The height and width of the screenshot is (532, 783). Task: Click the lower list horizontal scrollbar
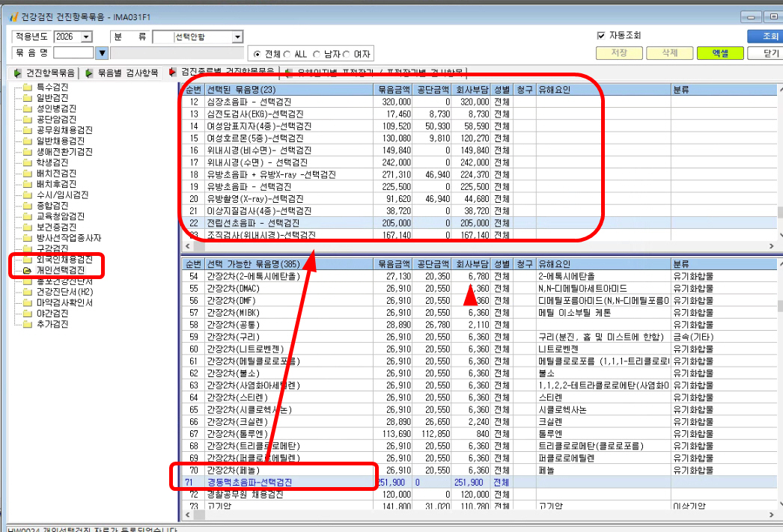pos(479,514)
